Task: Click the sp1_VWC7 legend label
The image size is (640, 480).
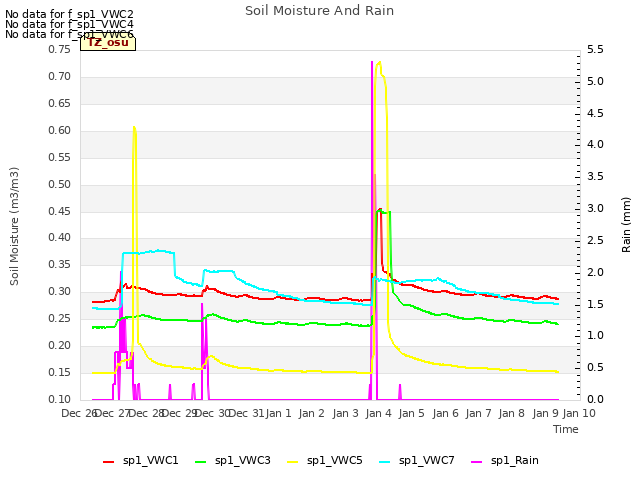Action: tap(427, 460)
